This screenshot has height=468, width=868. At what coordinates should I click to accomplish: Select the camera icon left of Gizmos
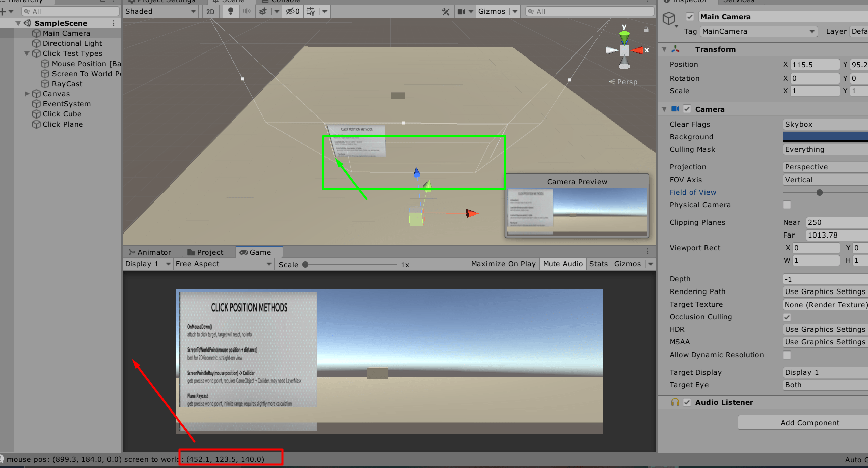[x=460, y=11]
